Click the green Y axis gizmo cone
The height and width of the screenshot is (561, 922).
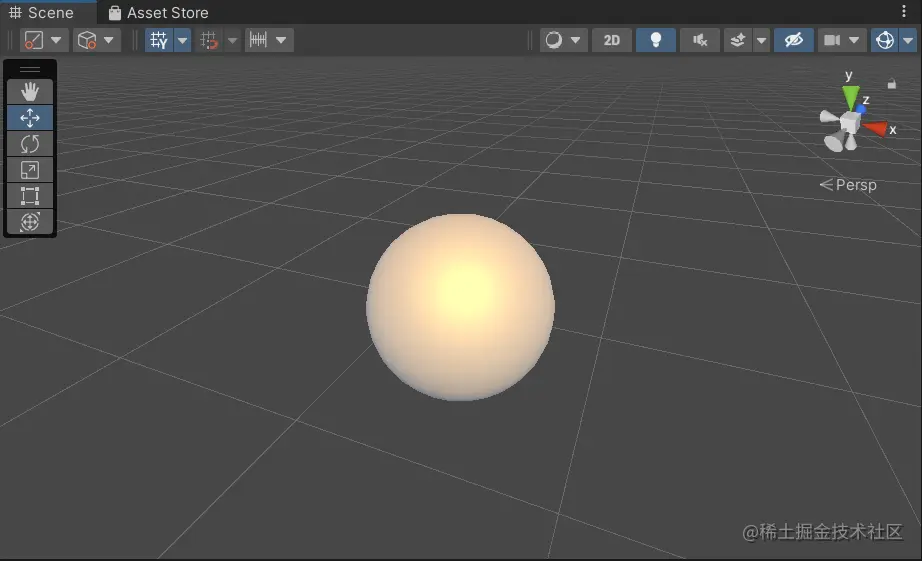(850, 97)
